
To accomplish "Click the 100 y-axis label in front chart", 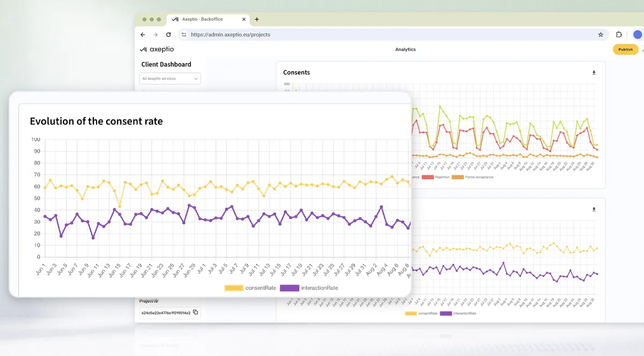I will (x=36, y=139).
